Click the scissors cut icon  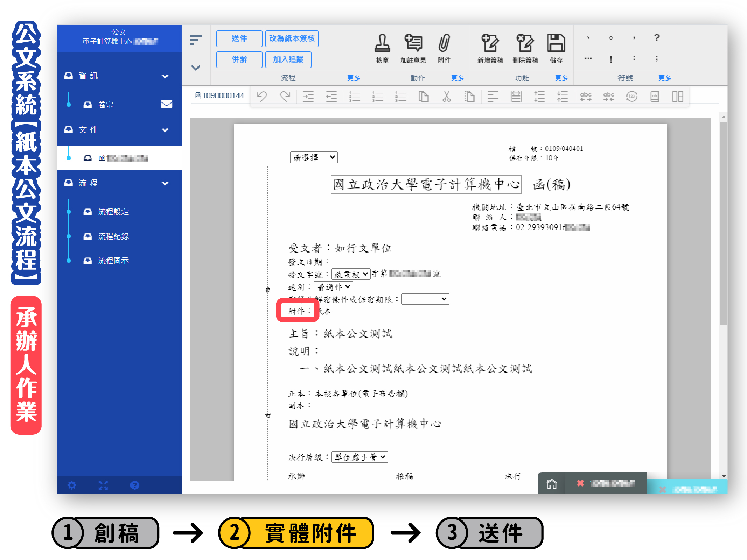coord(446,96)
